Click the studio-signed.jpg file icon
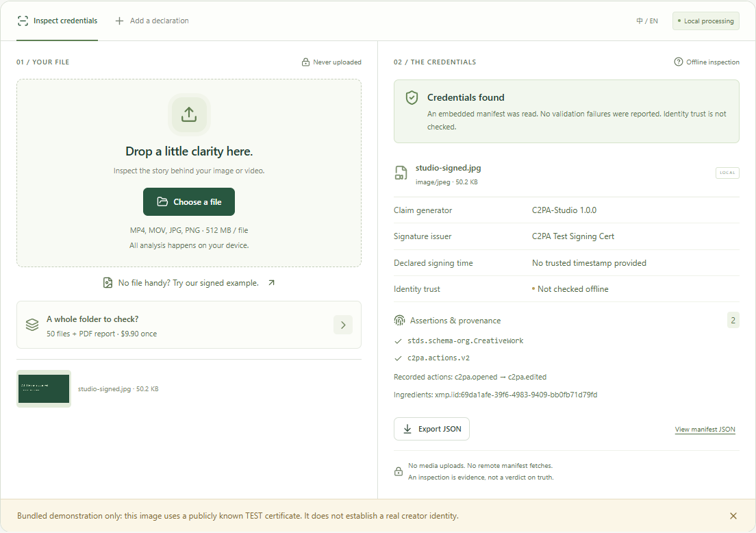The height and width of the screenshot is (533, 756). click(x=401, y=173)
